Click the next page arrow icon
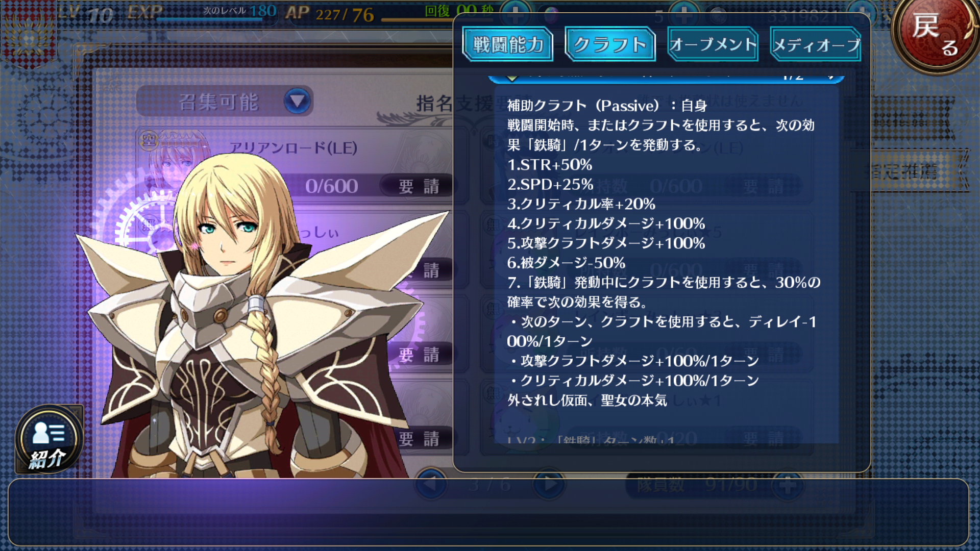This screenshot has height=551, width=980. click(549, 484)
